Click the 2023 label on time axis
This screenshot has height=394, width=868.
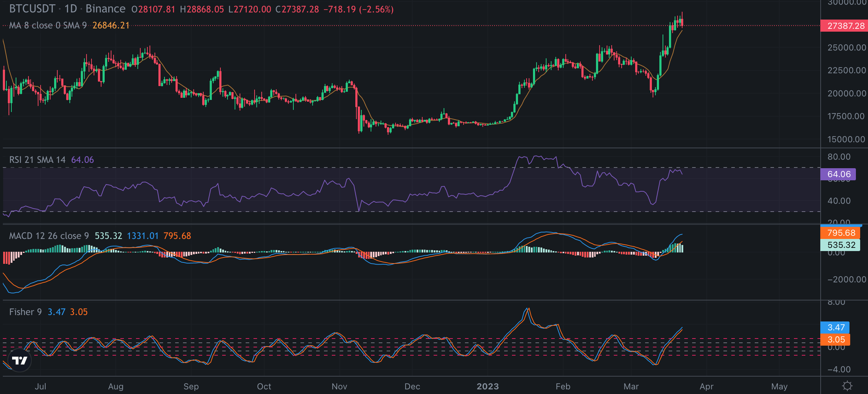tap(488, 387)
